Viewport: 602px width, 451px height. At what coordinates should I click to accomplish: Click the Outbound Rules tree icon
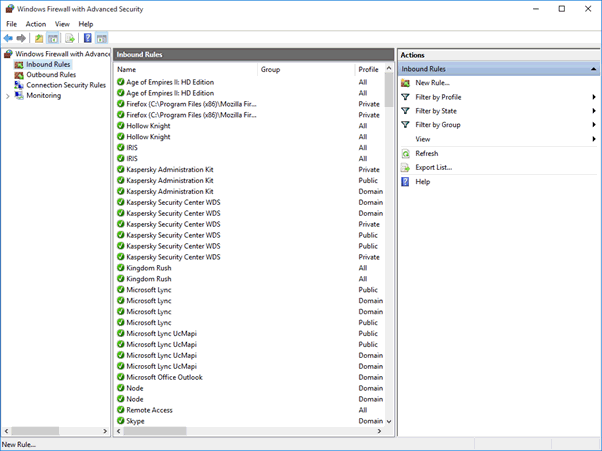19,75
